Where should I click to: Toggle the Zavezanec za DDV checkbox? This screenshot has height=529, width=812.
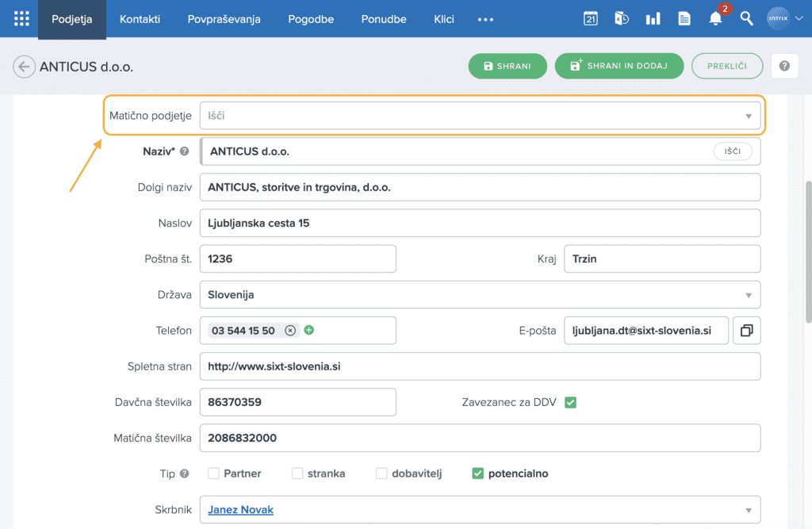(570, 402)
